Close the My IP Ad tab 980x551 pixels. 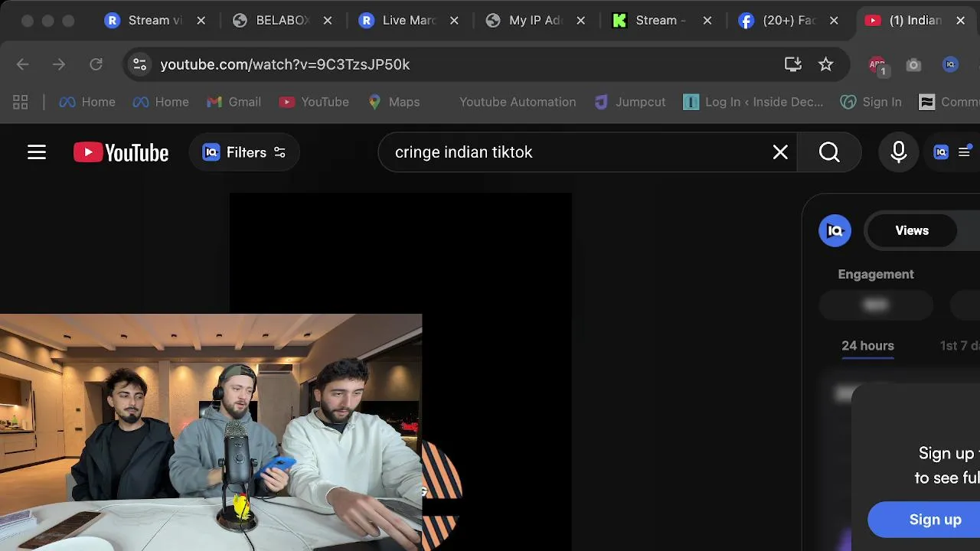click(580, 21)
